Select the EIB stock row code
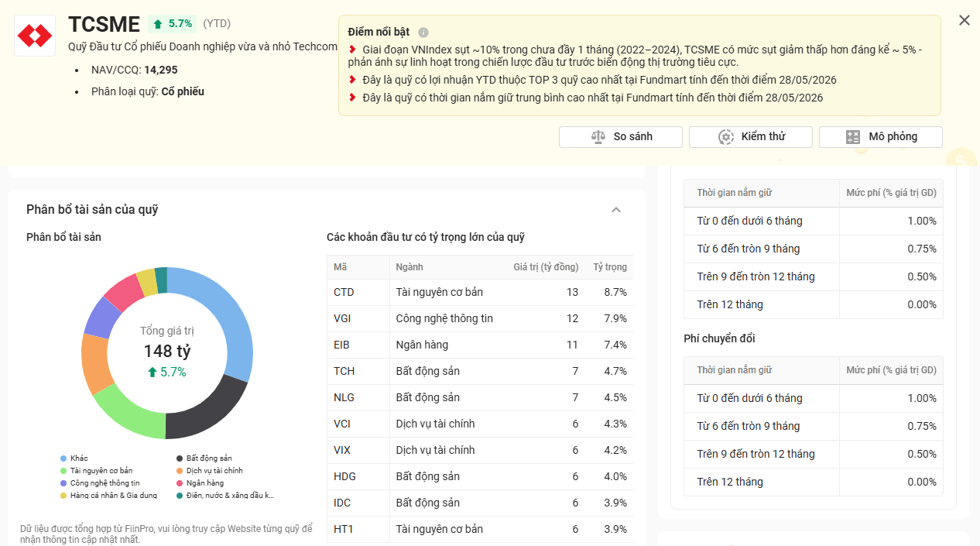 point(342,345)
